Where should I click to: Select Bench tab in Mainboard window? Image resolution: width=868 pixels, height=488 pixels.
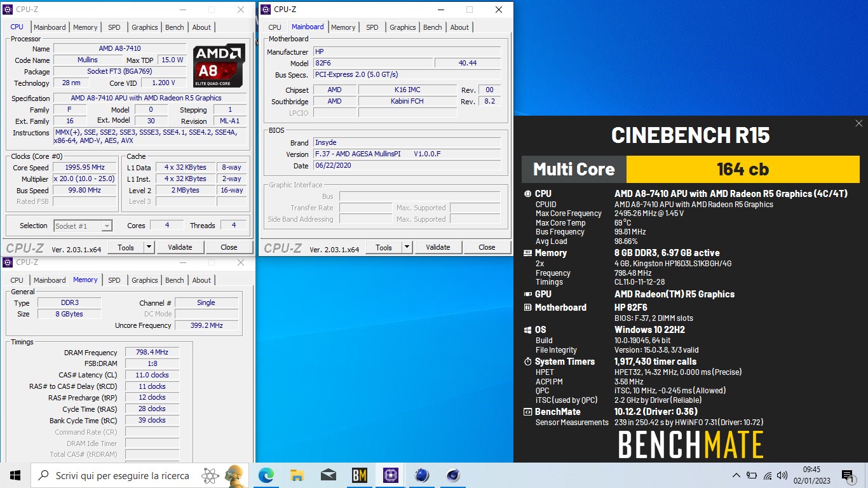point(433,27)
